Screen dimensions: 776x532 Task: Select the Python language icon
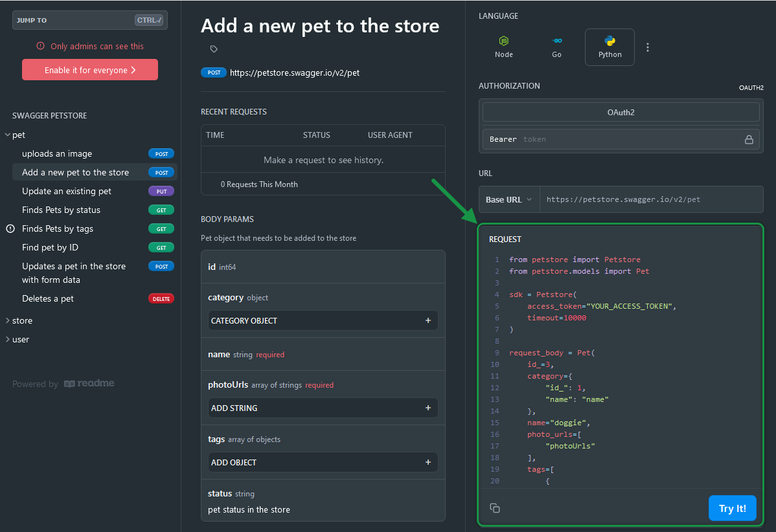tap(609, 47)
